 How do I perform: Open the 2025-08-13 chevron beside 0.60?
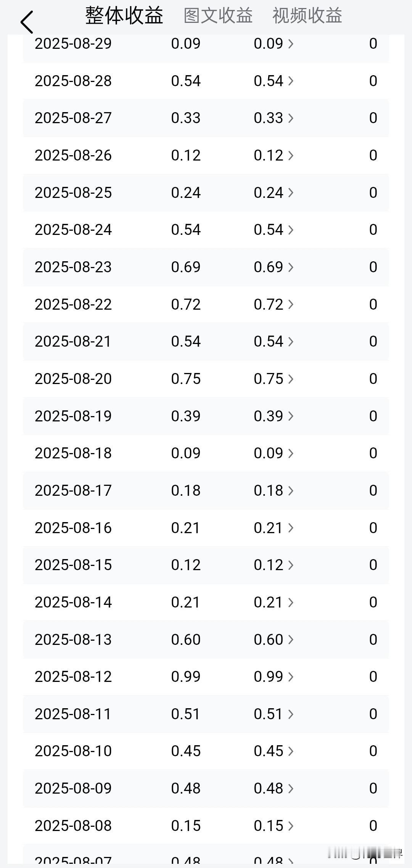291,640
